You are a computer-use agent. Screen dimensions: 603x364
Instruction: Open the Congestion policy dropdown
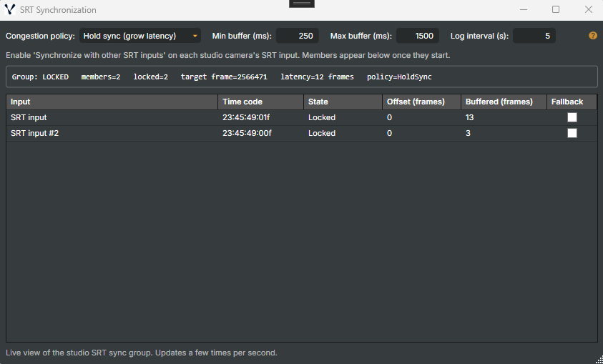point(140,36)
